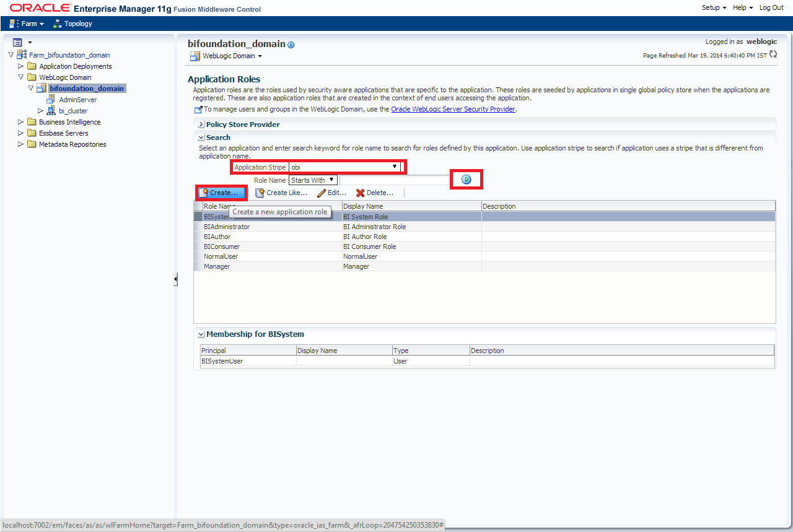Viewport: 793px width, 532px height.
Task: Open the Help menu
Action: [743, 7]
